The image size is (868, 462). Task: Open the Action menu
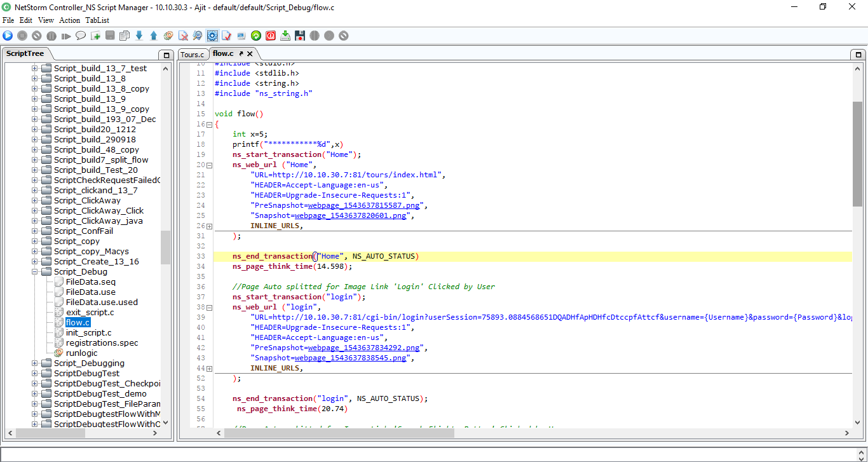pos(70,20)
